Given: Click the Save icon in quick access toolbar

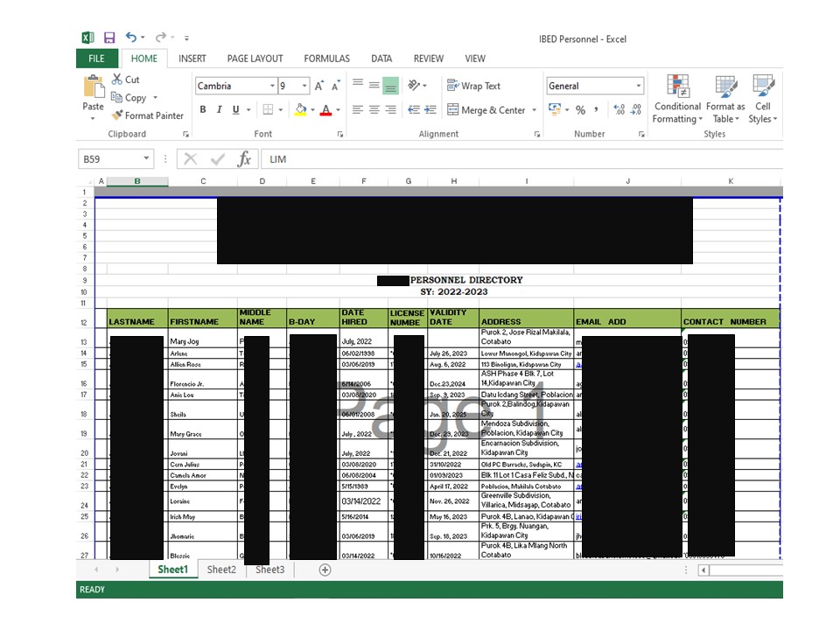Looking at the screenshot, I should pyautogui.click(x=109, y=38).
